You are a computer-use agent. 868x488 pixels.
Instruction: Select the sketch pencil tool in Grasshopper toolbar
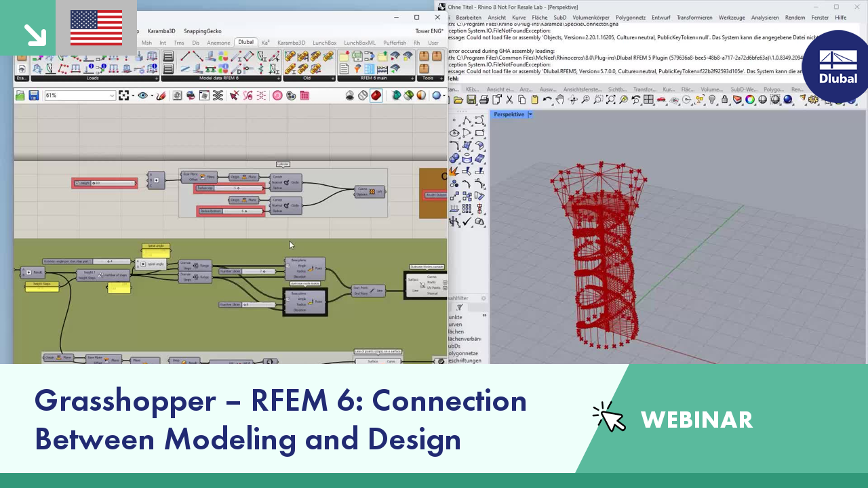pos(161,96)
